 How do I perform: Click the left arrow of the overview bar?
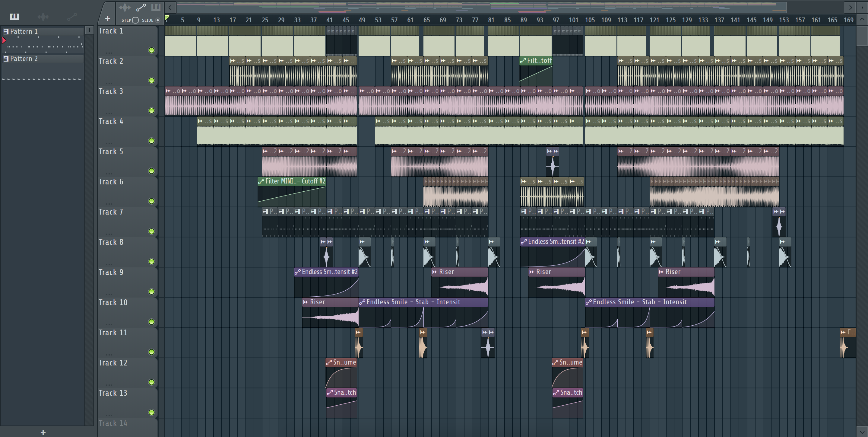[x=170, y=7]
